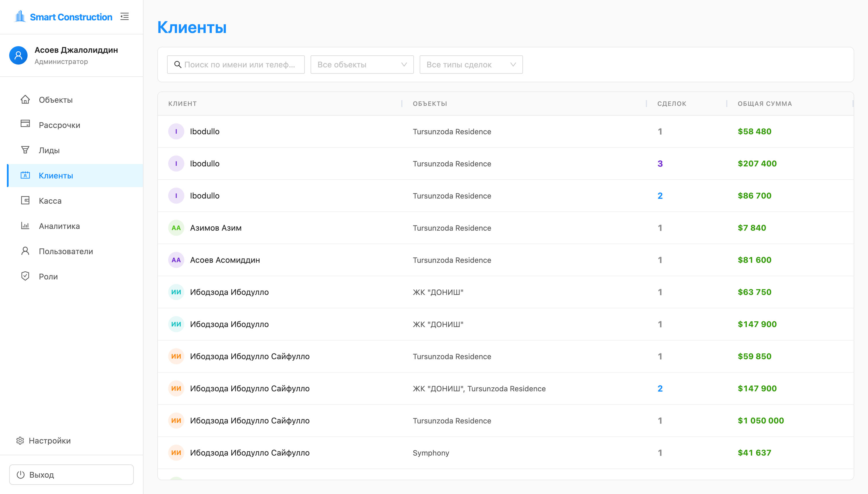The width and height of the screenshot is (868, 494).
Task: Open the Клиенты section in the sidebar
Action: tap(75, 175)
